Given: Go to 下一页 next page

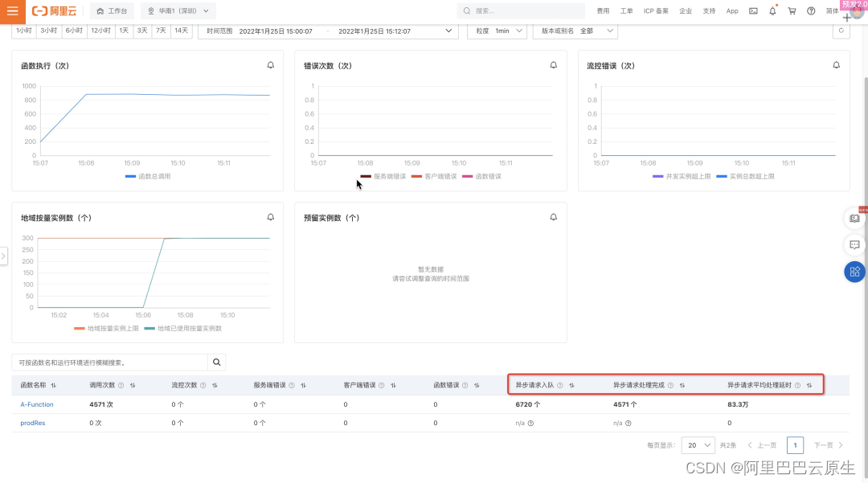Looking at the screenshot, I should coord(828,445).
